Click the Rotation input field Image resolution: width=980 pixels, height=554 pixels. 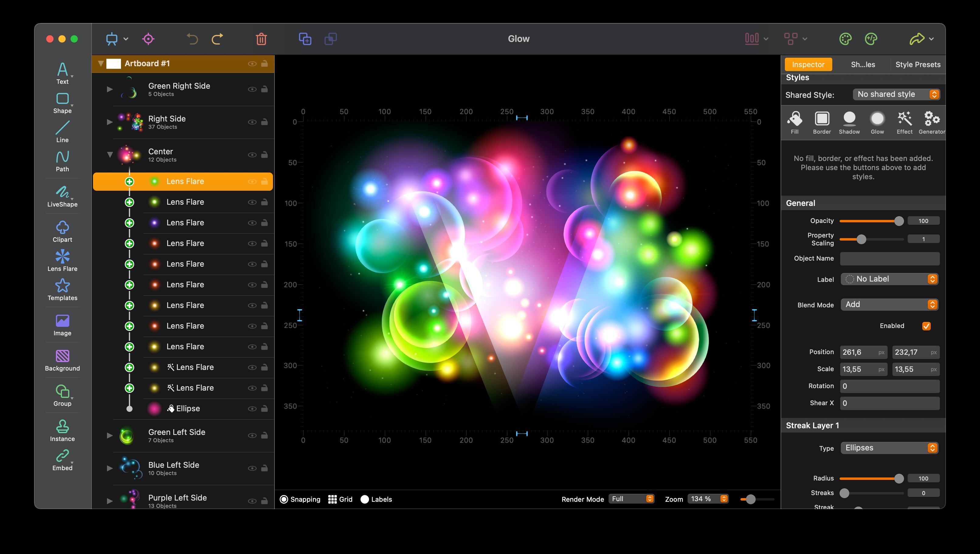coord(889,386)
